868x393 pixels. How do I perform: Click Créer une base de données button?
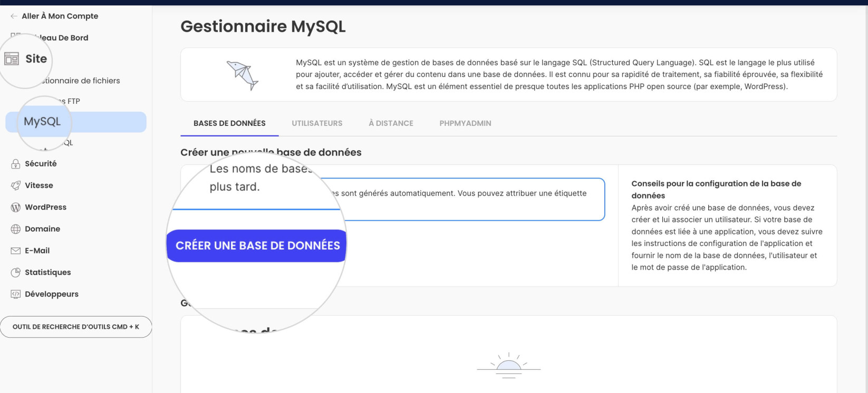click(257, 245)
